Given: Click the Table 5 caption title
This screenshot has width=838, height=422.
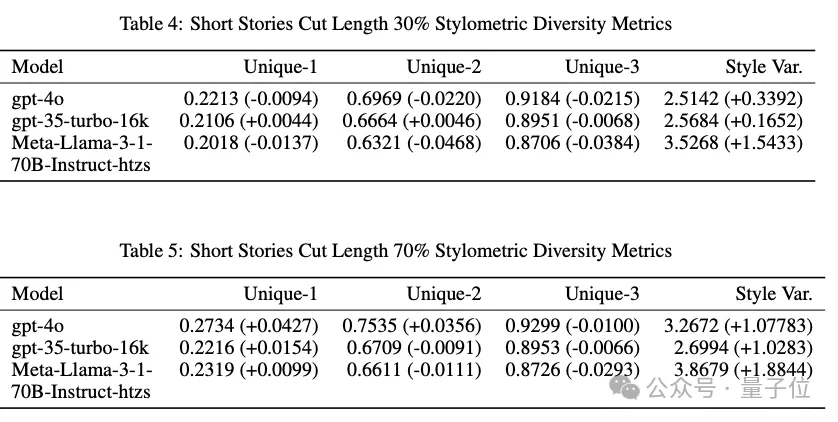Looking at the screenshot, I should pyautogui.click(x=396, y=249).
